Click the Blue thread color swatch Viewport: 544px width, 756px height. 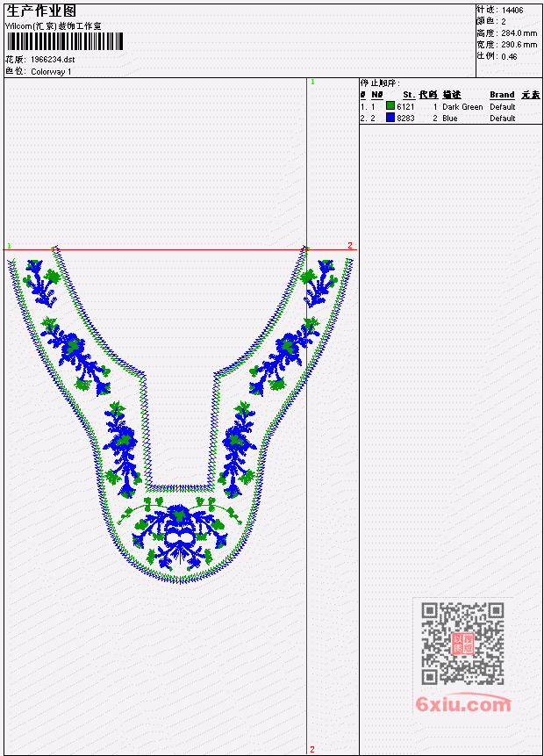[390, 117]
